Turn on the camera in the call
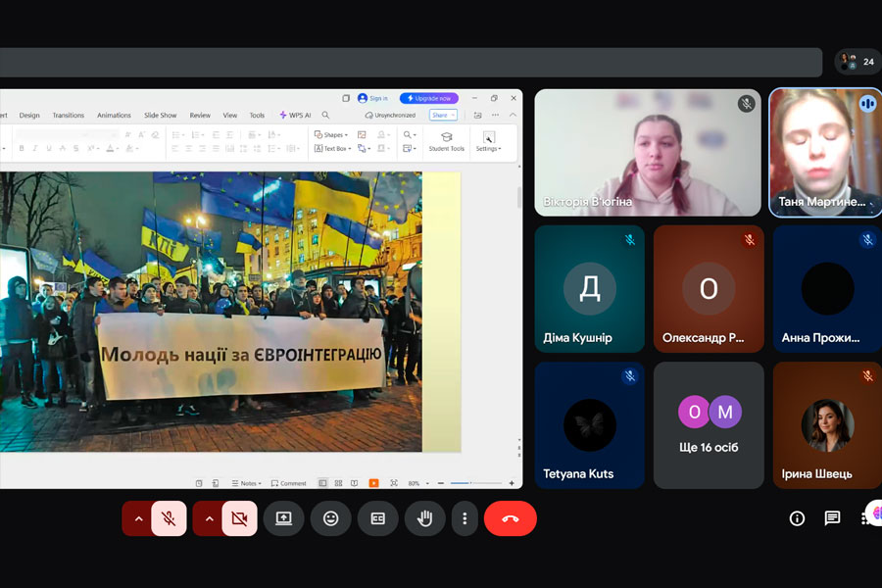This screenshot has height=588, width=882. tap(239, 518)
